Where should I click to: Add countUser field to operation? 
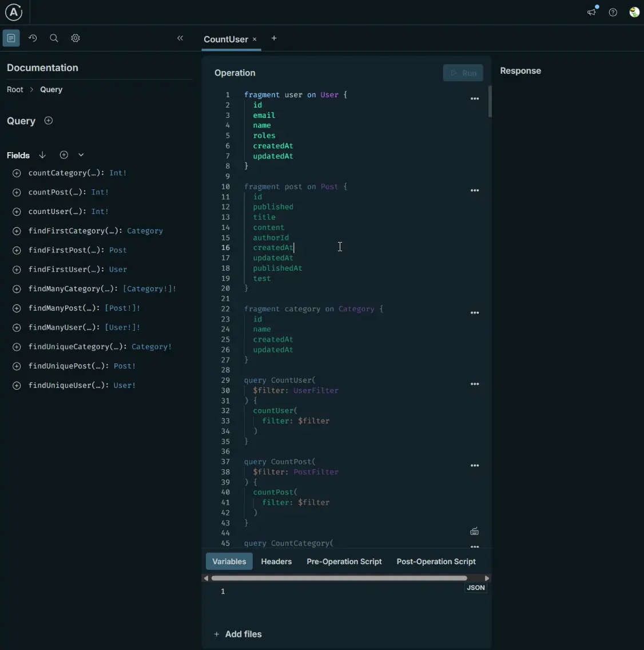pyautogui.click(x=17, y=212)
